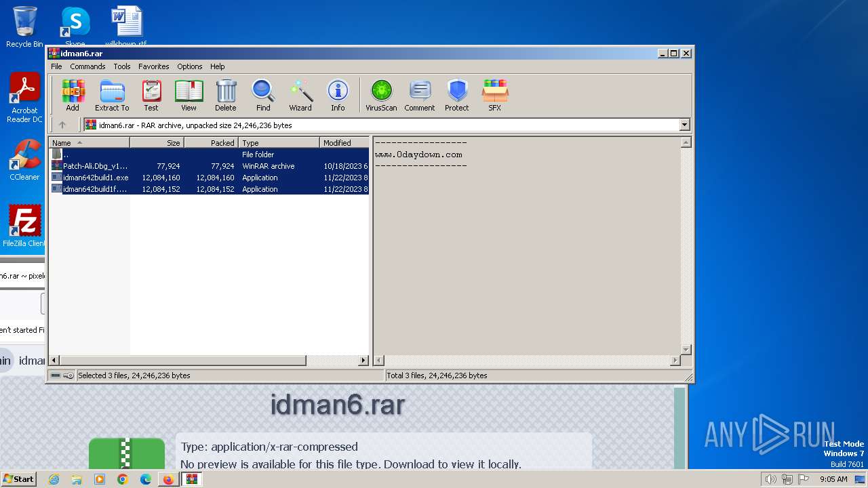The height and width of the screenshot is (488, 868).
Task: Open CCleaner desktop shortcut
Action: point(24,160)
